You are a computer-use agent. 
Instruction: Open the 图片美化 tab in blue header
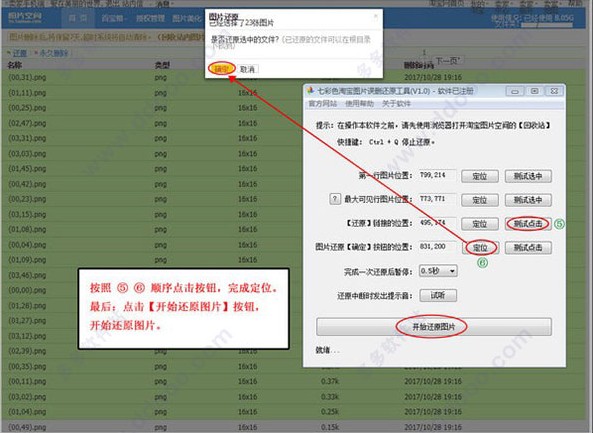(186, 18)
